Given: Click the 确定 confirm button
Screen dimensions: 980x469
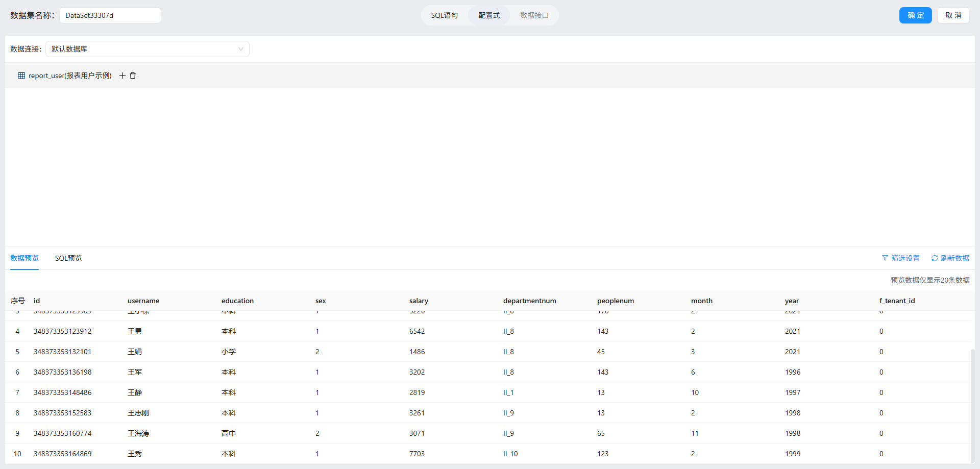Looking at the screenshot, I should (915, 15).
